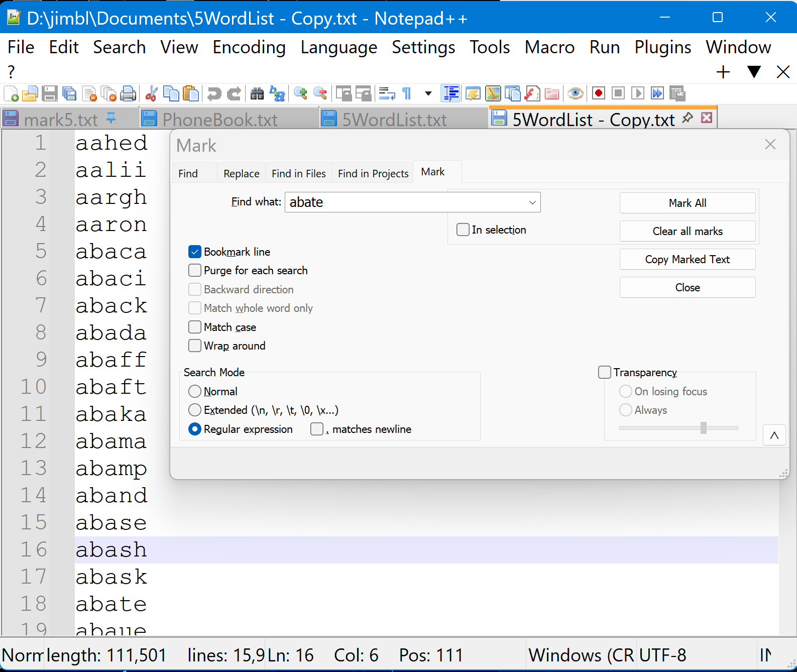Click the Save All icon
The height and width of the screenshot is (672, 797).
tap(69, 93)
